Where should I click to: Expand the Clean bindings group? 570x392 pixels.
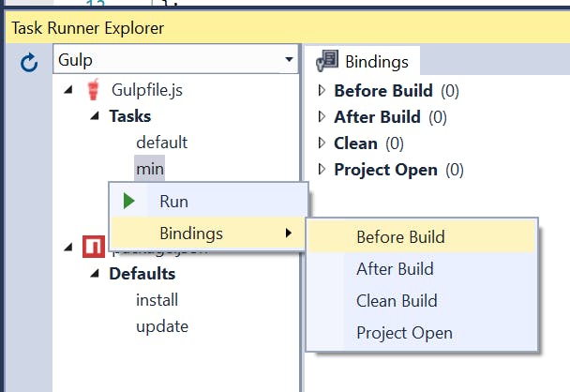tap(322, 143)
